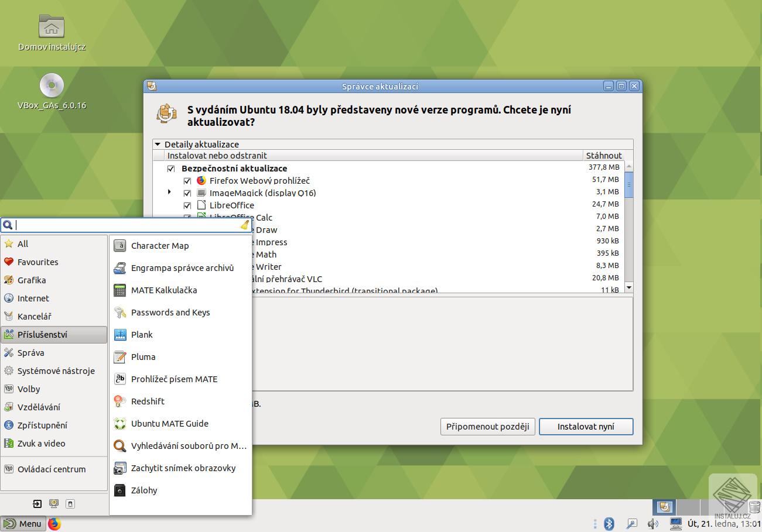762x532 pixels.
Task: Select the Kancelář category
Action: click(54, 317)
